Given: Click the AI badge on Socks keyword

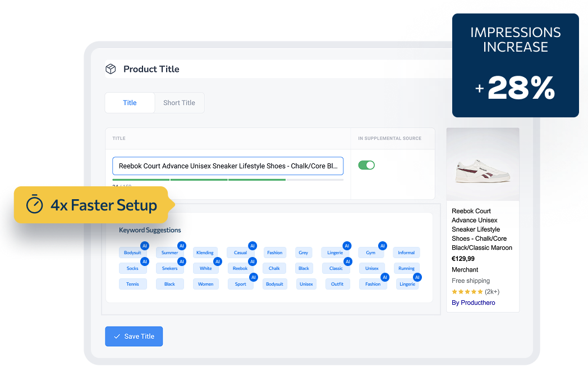Looking at the screenshot, I should [145, 262].
